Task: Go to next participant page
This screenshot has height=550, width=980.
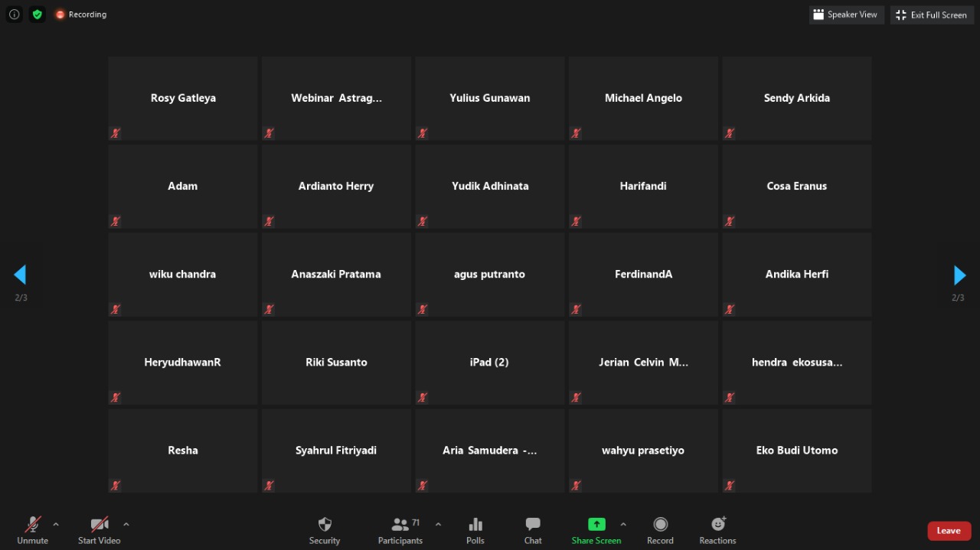Action: coord(959,275)
